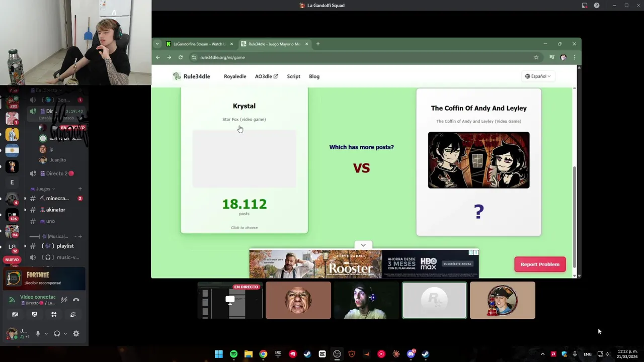The image size is (644, 362).
Task: Collapse the ad with the chevron
Action: [x=363, y=245]
